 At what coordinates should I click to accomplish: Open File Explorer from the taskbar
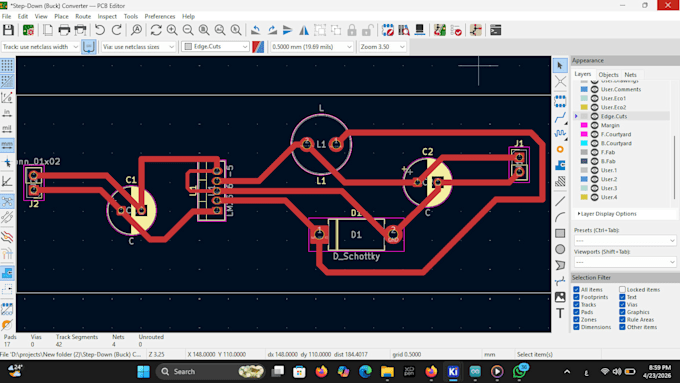[x=387, y=372]
